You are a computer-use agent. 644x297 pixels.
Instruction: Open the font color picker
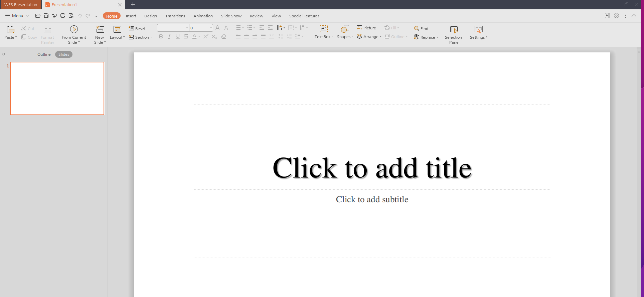[199, 37]
